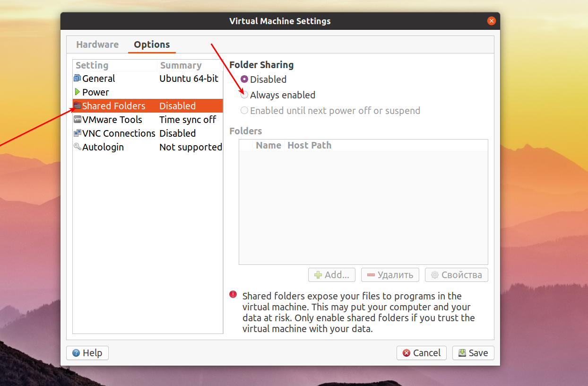This screenshot has height=386, width=588.
Task: Click the Shared Folders folder icon
Action: click(x=78, y=105)
